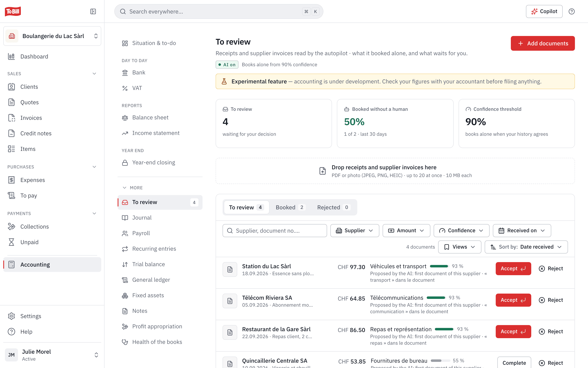The image size is (588, 368).
Task: Open Health of the books
Action: coord(160,342)
